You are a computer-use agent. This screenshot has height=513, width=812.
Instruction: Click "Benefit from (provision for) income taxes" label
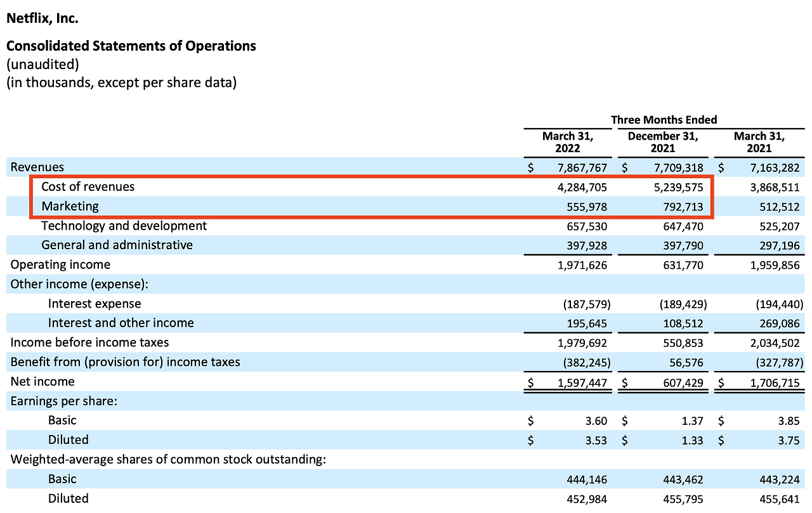click(x=126, y=362)
